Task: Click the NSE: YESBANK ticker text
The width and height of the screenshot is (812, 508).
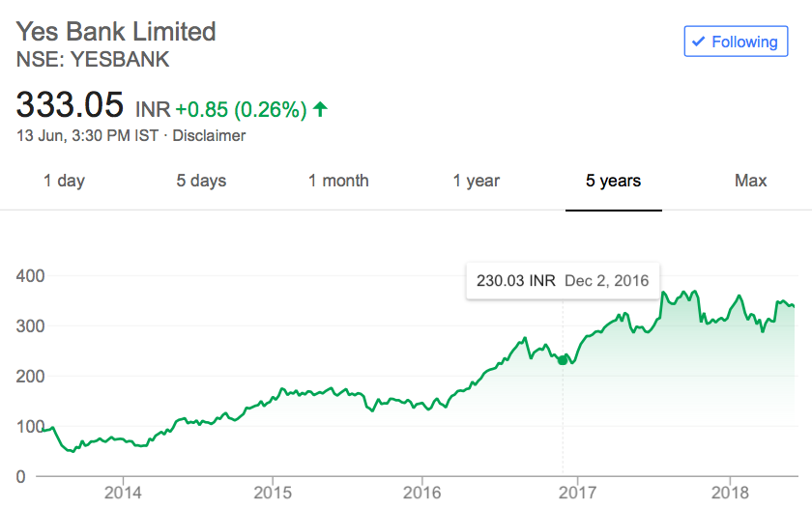Action: pyautogui.click(x=93, y=59)
